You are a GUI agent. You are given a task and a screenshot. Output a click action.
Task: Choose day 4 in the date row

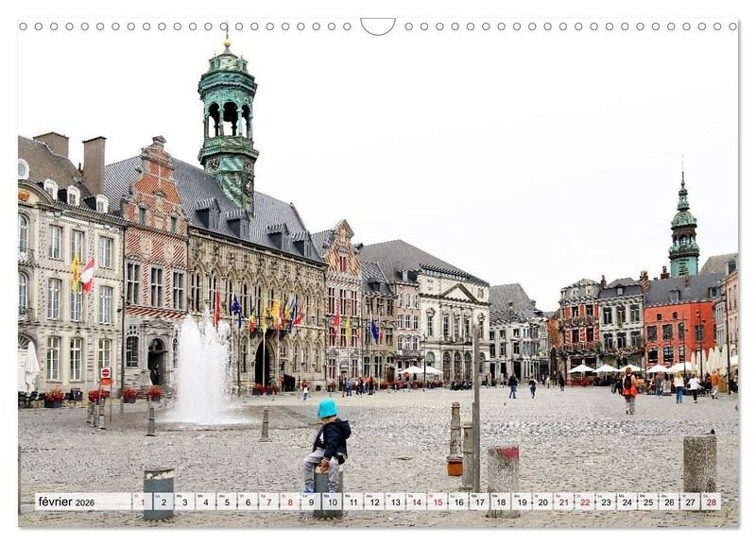tap(205, 502)
